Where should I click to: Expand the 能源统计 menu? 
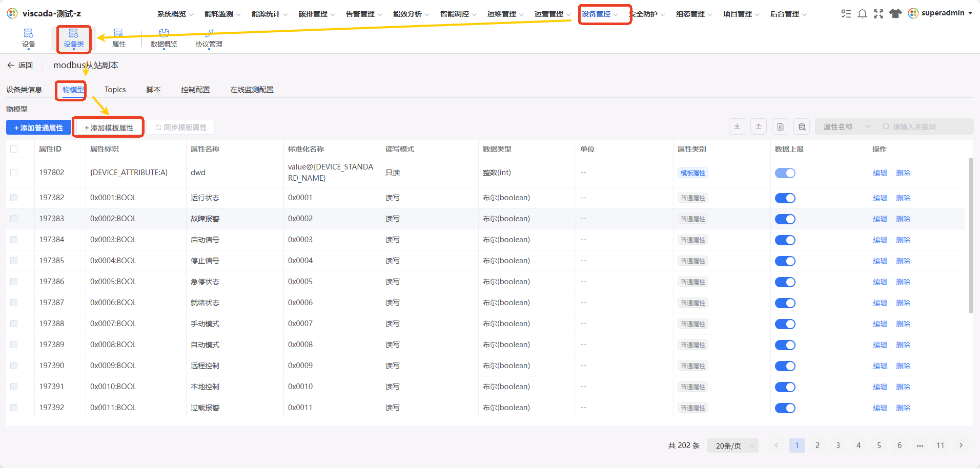tap(270, 14)
